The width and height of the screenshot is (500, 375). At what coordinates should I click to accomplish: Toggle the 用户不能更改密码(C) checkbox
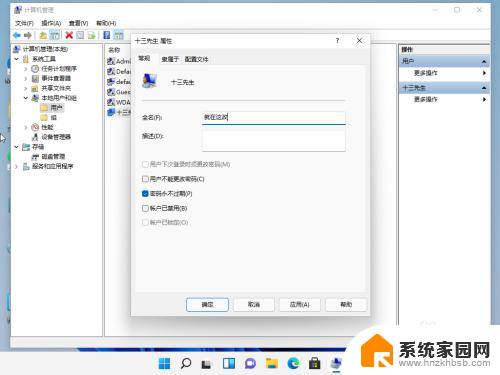145,179
